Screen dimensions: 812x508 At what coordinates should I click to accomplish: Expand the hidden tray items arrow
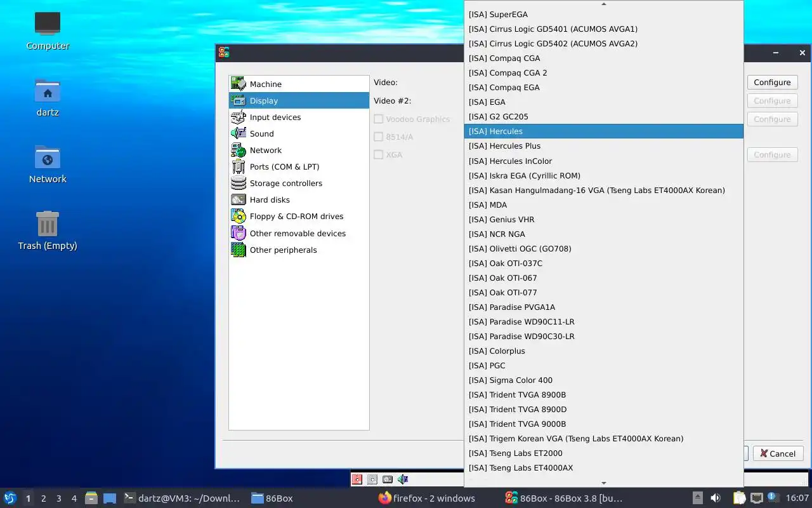click(697, 498)
